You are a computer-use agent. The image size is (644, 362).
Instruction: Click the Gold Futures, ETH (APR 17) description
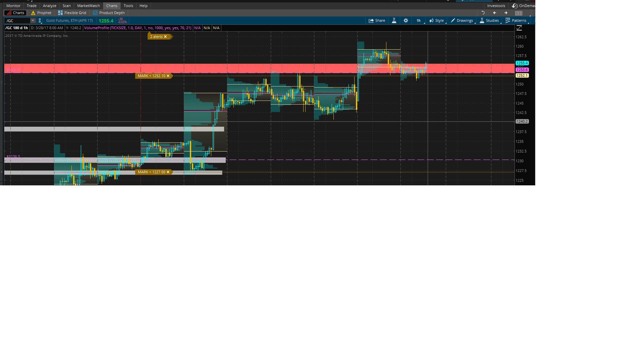pos(69,20)
